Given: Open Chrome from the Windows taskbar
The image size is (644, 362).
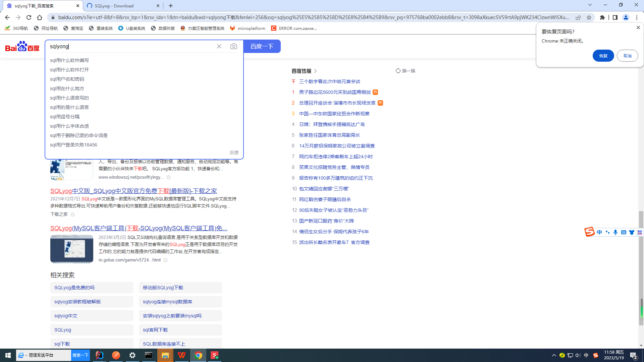Looking at the screenshot, I should (x=198, y=355).
